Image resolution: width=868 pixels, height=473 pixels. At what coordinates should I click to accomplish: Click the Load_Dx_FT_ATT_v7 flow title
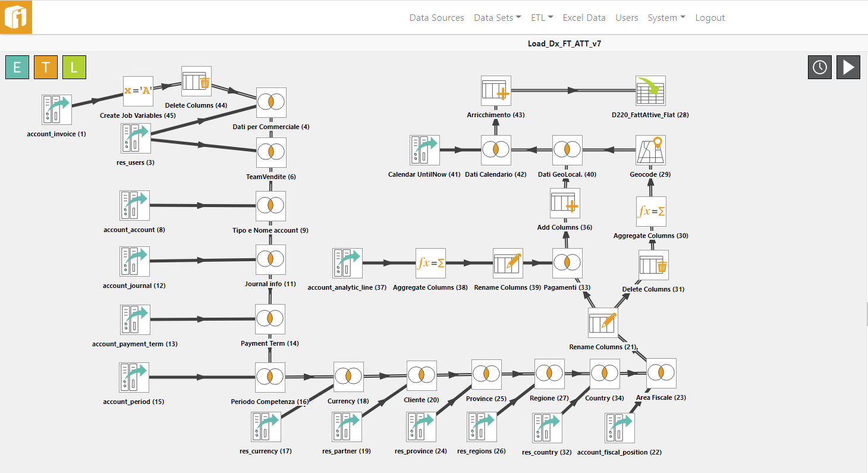(x=564, y=43)
